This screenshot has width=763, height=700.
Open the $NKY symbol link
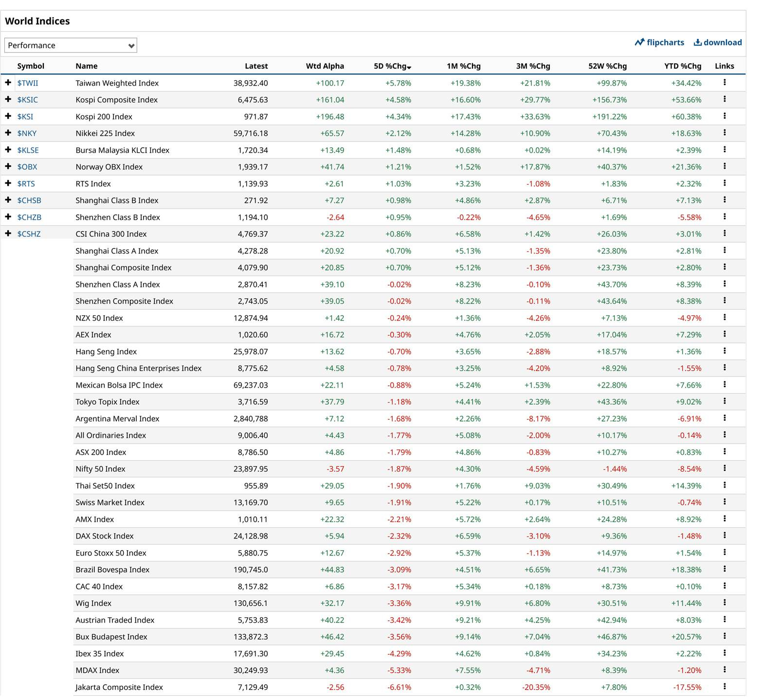27,133
